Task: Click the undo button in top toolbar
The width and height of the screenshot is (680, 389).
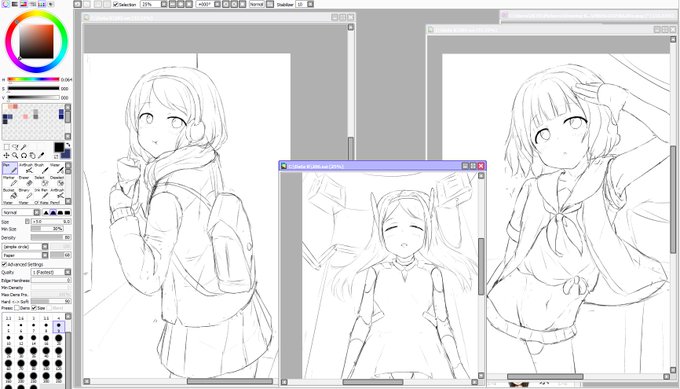Action: tap(78, 4)
